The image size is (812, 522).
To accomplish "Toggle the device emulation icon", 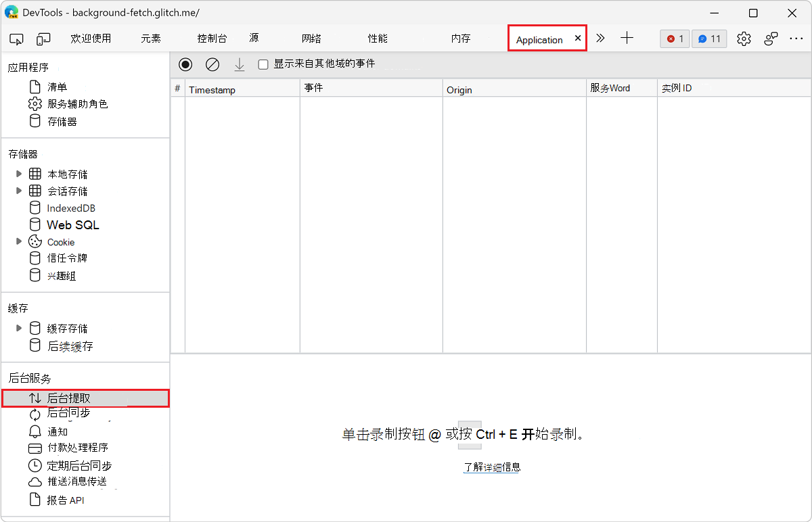I will 43,39.
